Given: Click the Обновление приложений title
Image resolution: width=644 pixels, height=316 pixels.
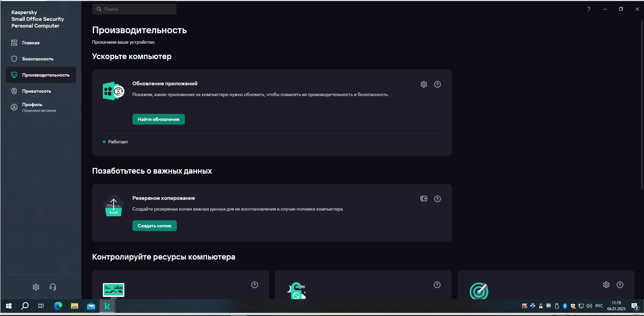Looking at the screenshot, I should (165, 84).
